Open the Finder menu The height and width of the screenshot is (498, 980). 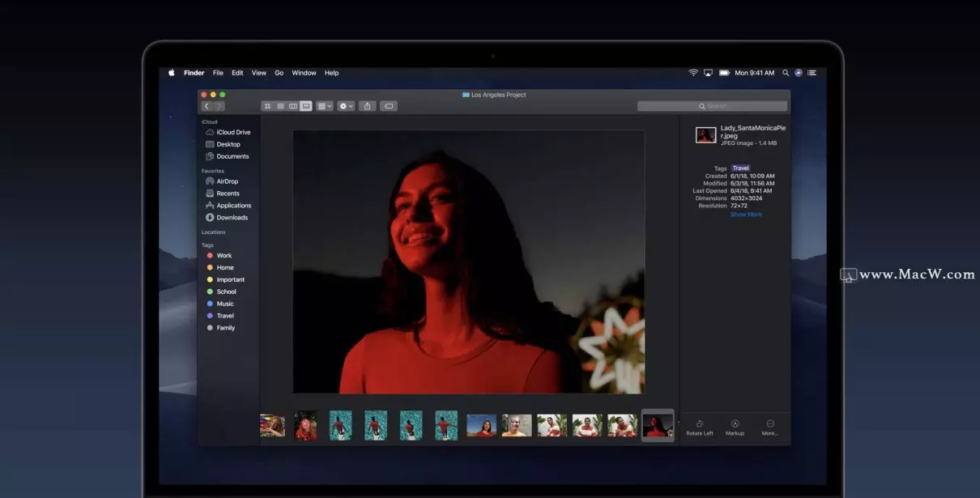(x=194, y=73)
